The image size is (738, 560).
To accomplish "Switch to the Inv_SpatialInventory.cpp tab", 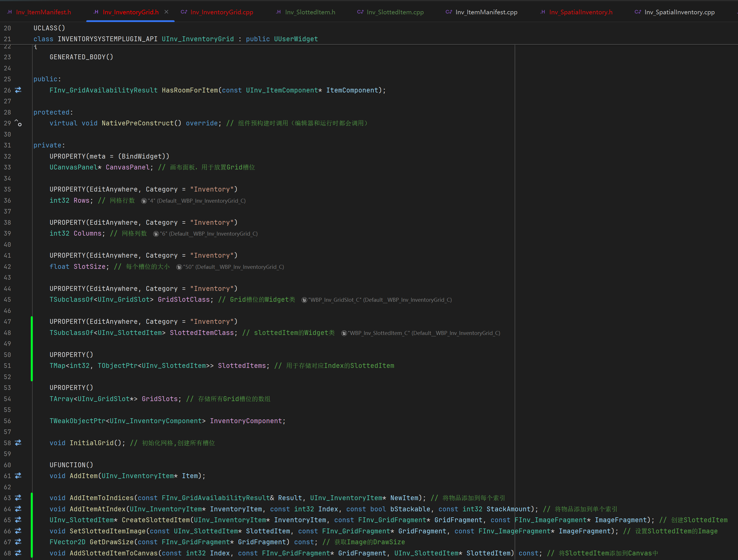I will coord(679,12).
